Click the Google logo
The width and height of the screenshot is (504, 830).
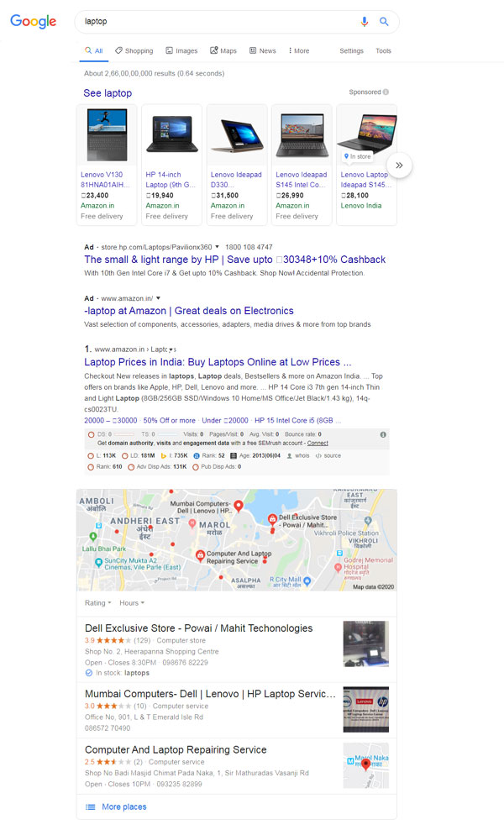(34, 21)
